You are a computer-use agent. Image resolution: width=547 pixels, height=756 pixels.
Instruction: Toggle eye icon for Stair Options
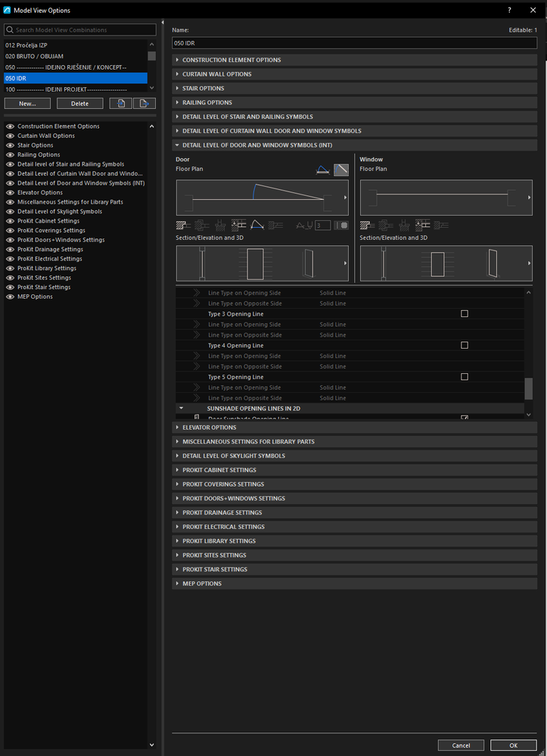pos(10,145)
